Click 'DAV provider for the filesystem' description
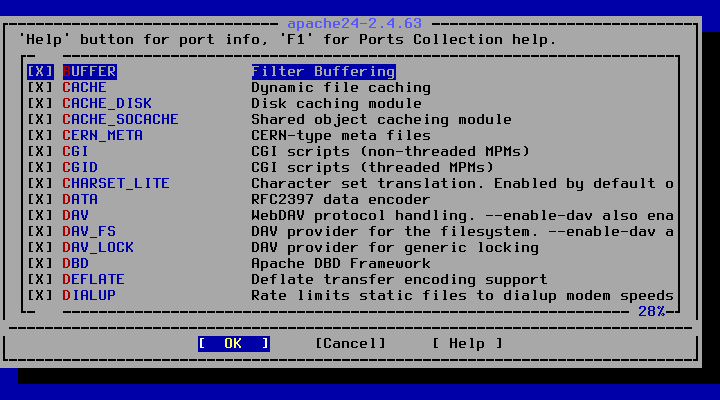720x400 pixels. click(x=462, y=231)
